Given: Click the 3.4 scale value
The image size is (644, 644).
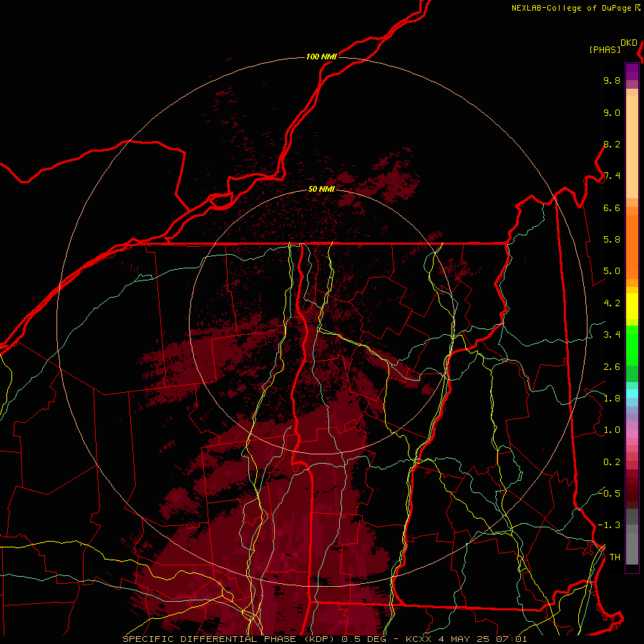Looking at the screenshot, I should [612, 335].
